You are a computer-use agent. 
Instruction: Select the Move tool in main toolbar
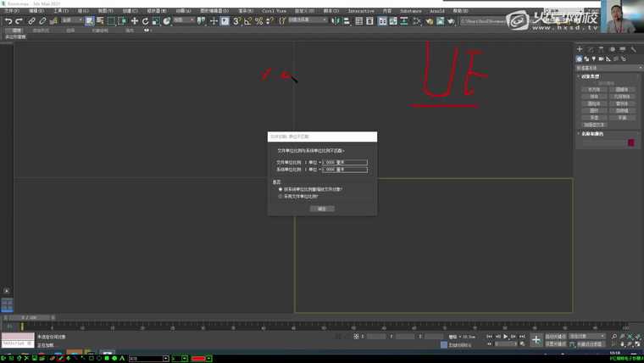click(x=134, y=20)
